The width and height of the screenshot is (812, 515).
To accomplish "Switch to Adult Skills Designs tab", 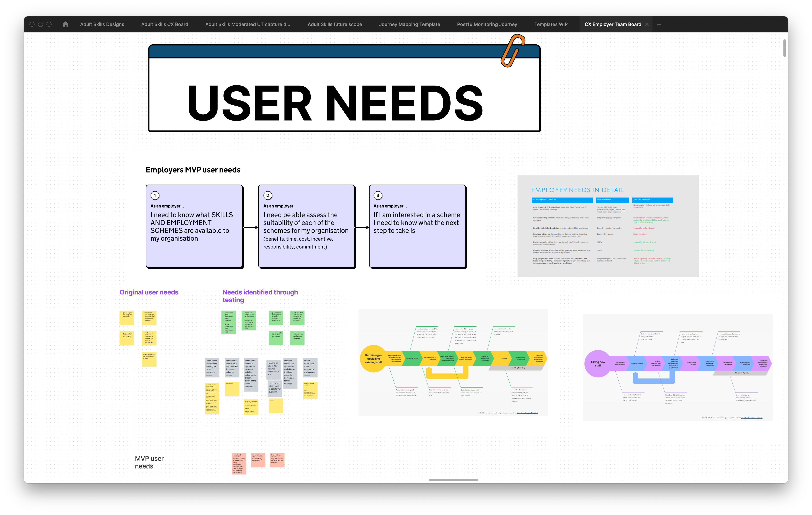I will [x=102, y=24].
